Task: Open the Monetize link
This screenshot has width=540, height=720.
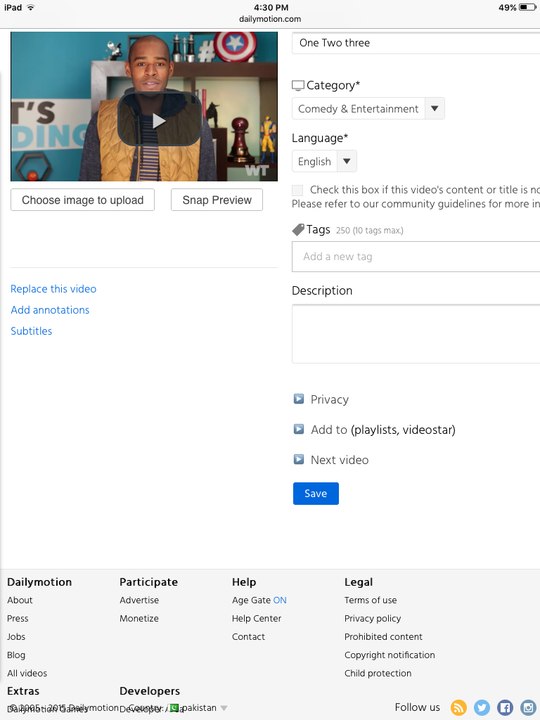Action: tap(139, 618)
